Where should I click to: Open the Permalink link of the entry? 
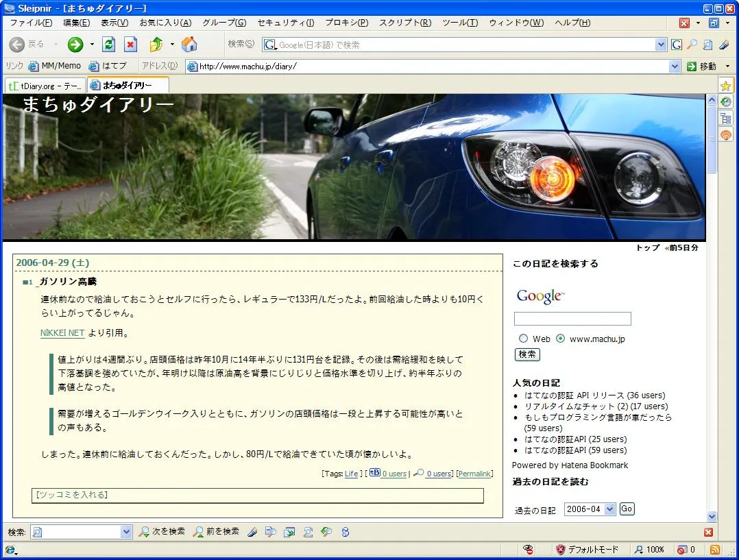(474, 474)
